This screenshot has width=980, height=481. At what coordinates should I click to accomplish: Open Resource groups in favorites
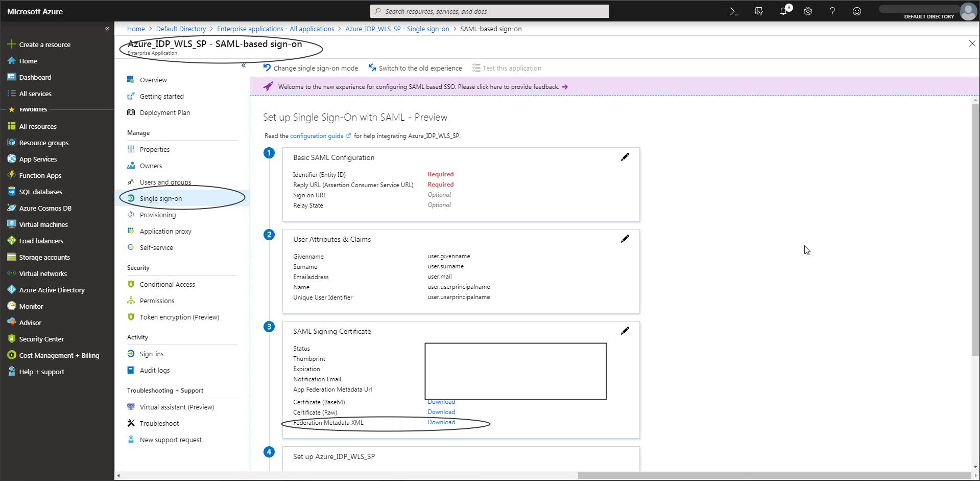[44, 143]
